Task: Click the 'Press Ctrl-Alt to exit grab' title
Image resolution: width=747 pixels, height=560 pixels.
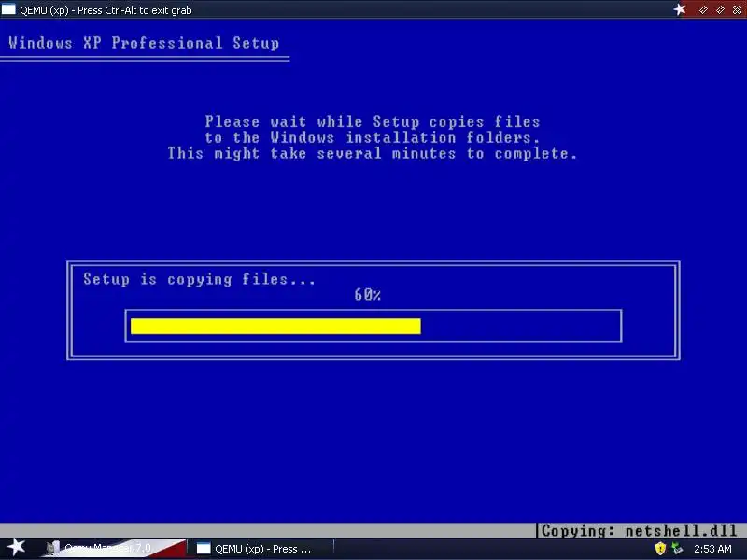Action: (134, 10)
